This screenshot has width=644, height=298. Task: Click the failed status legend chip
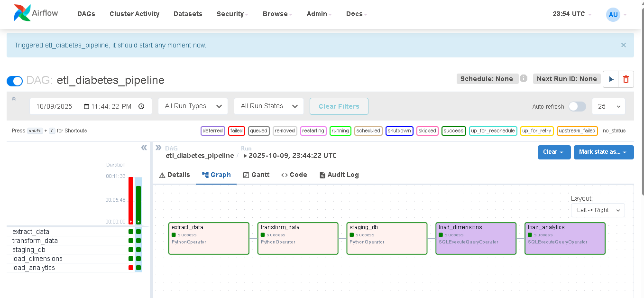click(237, 130)
